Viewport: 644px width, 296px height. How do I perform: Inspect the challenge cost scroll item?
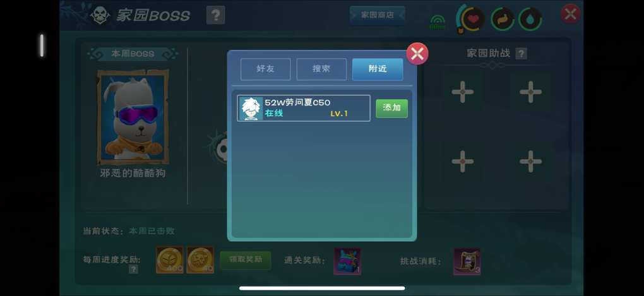tap(467, 261)
